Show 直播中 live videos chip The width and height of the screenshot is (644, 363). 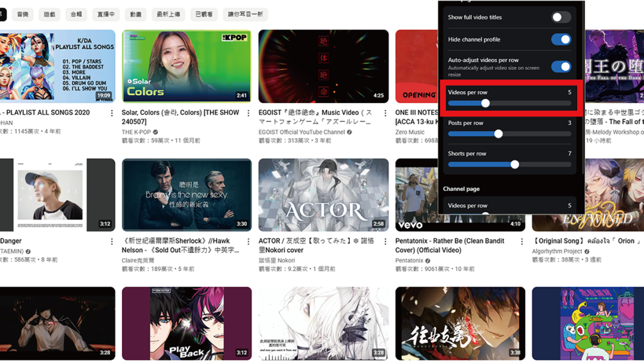pos(106,14)
